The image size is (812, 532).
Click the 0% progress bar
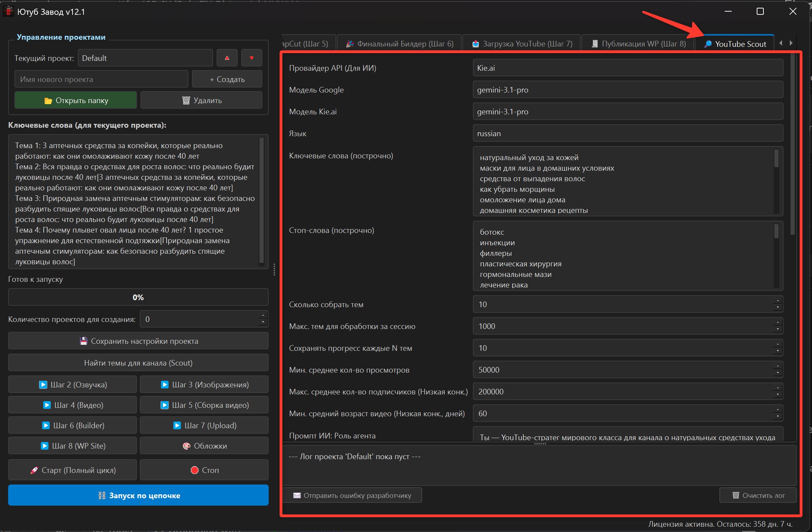coord(138,297)
